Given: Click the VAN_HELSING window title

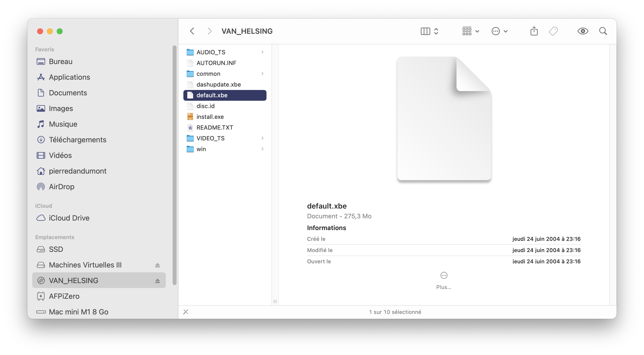Looking at the screenshot, I should (247, 31).
